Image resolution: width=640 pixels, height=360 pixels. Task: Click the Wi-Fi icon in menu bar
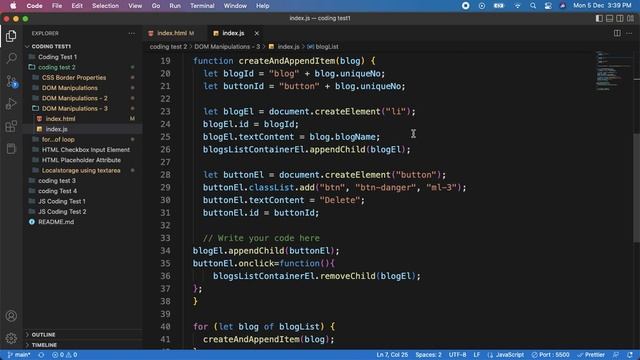tap(517, 6)
